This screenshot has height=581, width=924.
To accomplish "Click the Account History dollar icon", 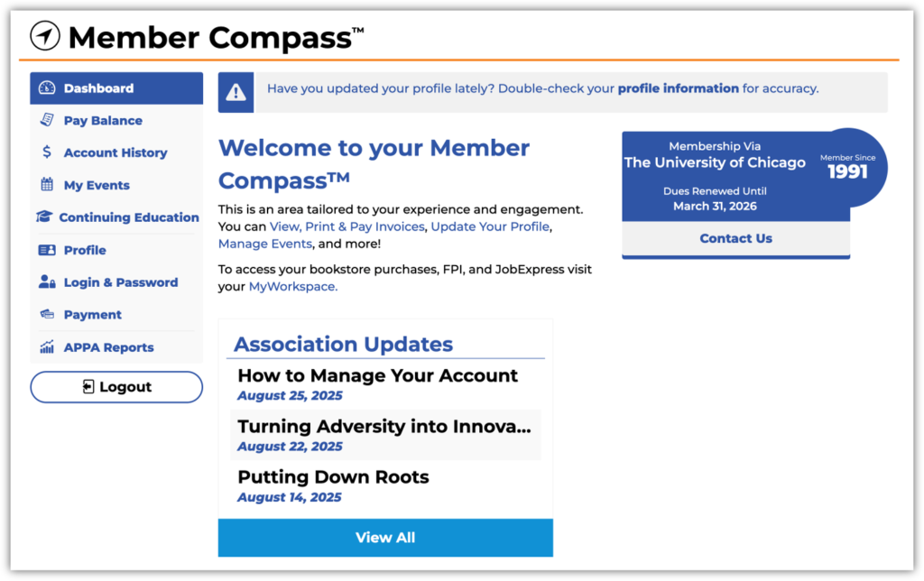I will coord(47,152).
